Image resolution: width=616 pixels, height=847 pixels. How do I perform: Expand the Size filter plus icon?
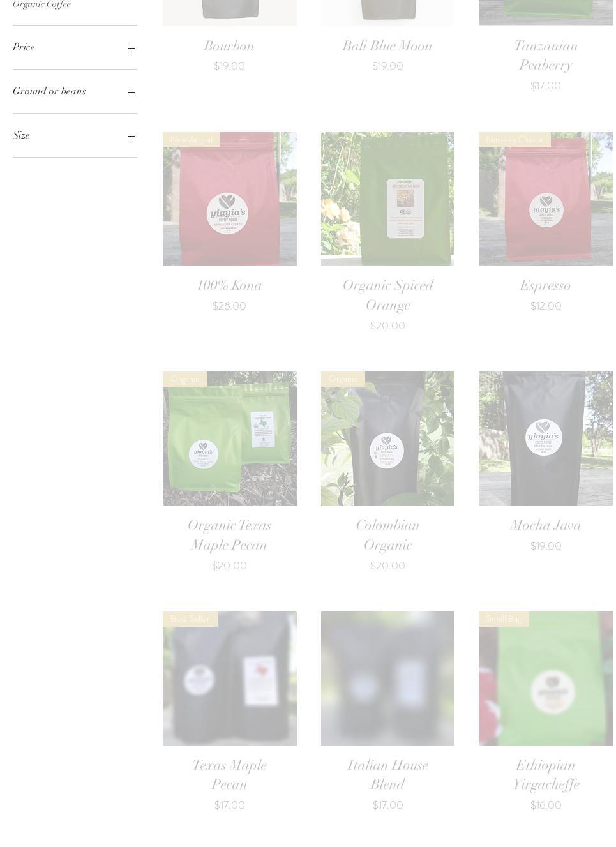(131, 136)
